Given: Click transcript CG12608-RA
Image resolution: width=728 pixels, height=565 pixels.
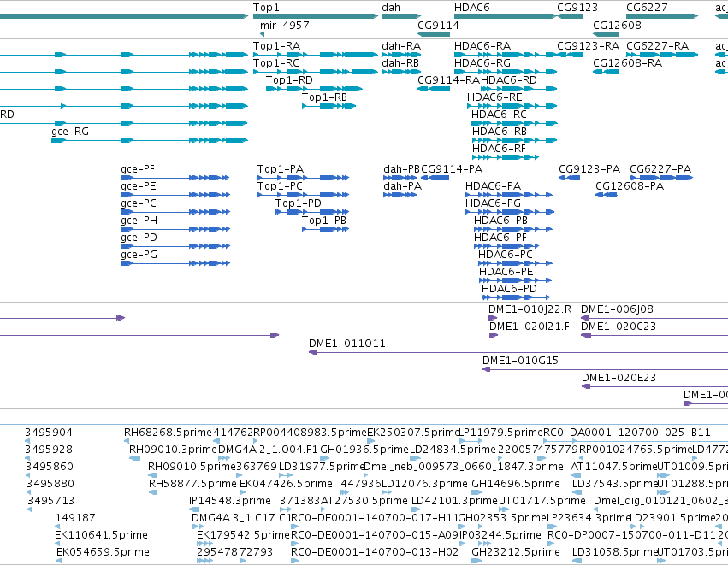Looking at the screenshot, I should (607, 72).
